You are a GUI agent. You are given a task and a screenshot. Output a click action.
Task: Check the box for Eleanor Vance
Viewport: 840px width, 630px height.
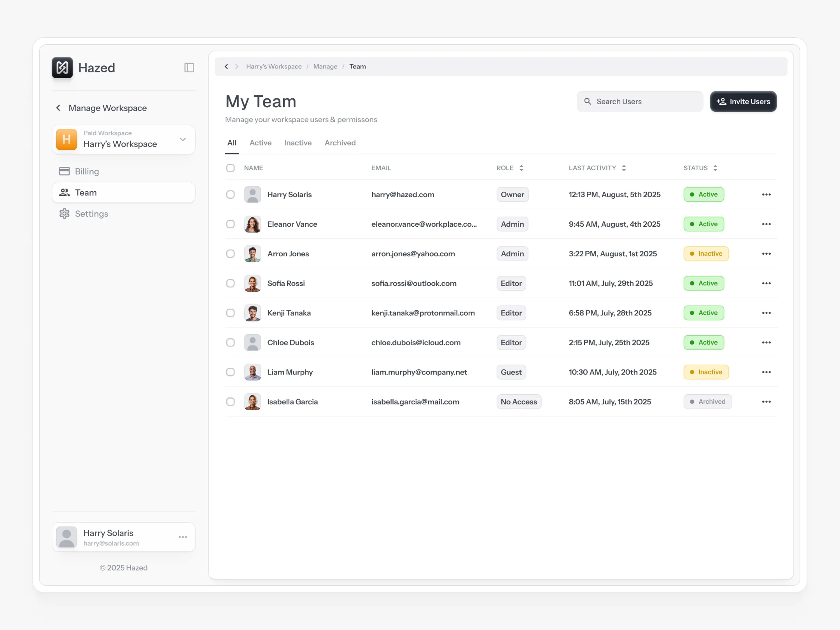coord(231,224)
